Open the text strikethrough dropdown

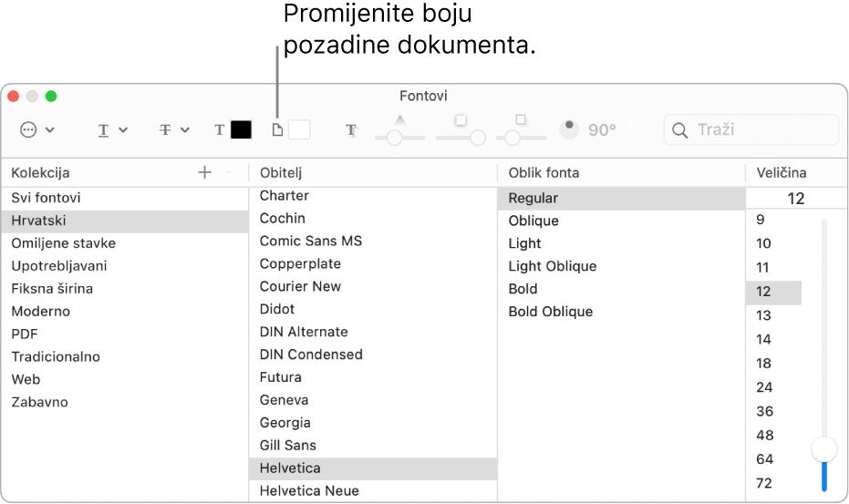pos(173,130)
